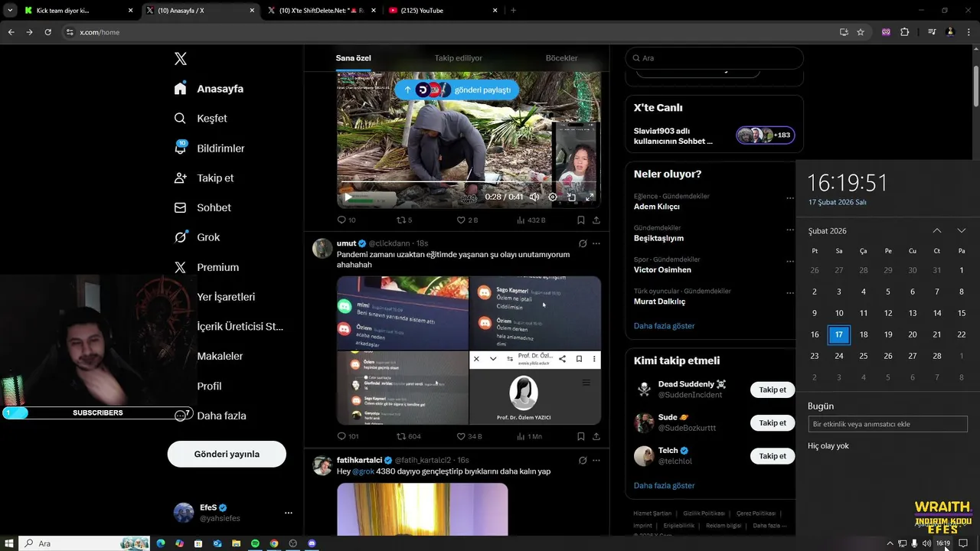The image size is (980, 551).
Task: Open Grok icon on umut's post
Action: click(583, 243)
